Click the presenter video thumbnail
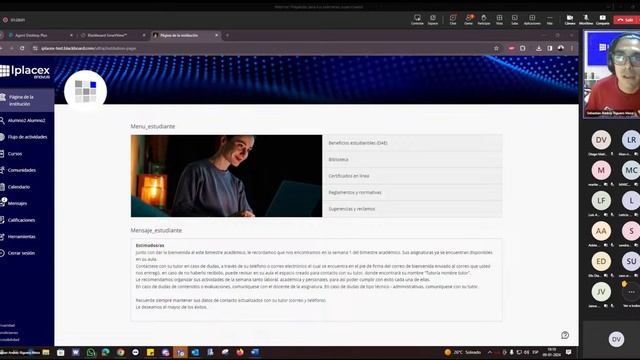 coord(612,74)
